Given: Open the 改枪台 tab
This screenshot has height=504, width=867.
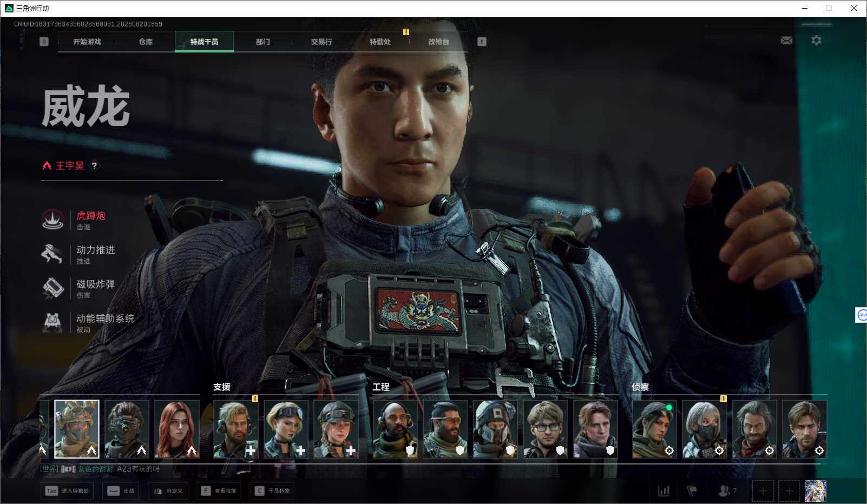Looking at the screenshot, I should 438,42.
